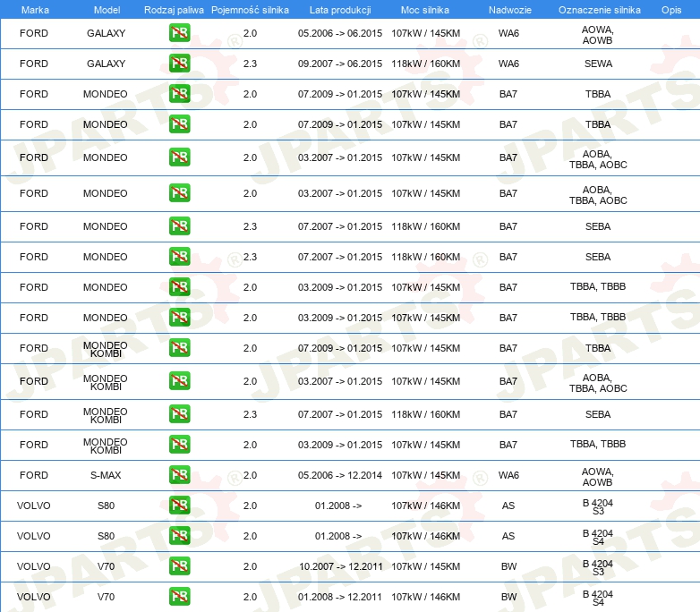The width and height of the screenshot is (700, 612).
Task: Select the GALAXY model cell with engine AOWA, AOWB
Action: [x=107, y=33]
